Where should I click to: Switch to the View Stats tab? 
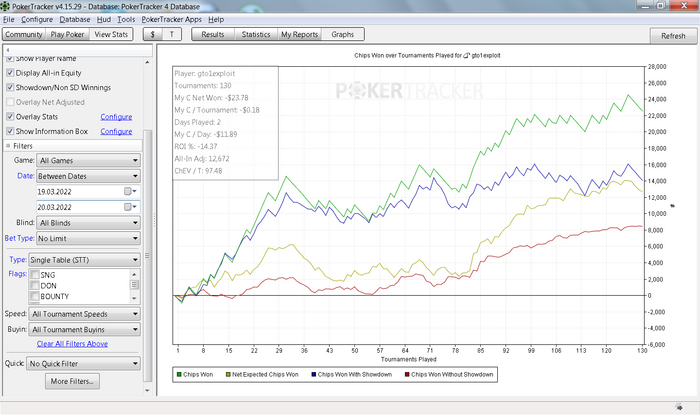pos(111,34)
